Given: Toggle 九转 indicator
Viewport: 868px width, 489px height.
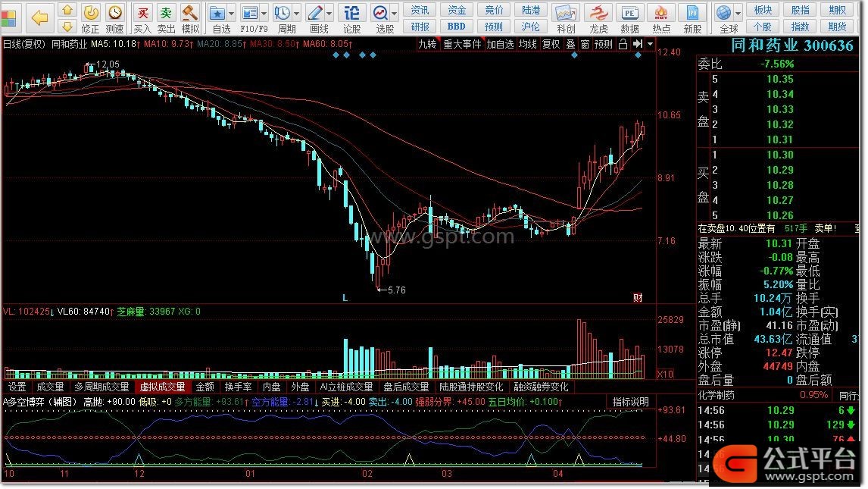Looking at the screenshot, I should pos(426,44).
